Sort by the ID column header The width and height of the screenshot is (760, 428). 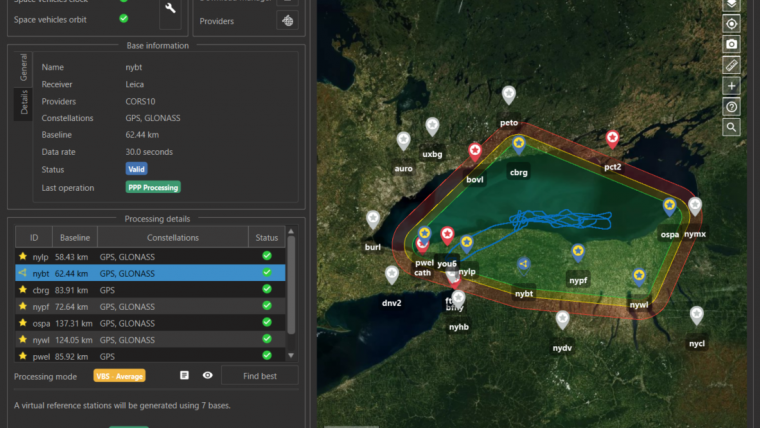point(34,238)
